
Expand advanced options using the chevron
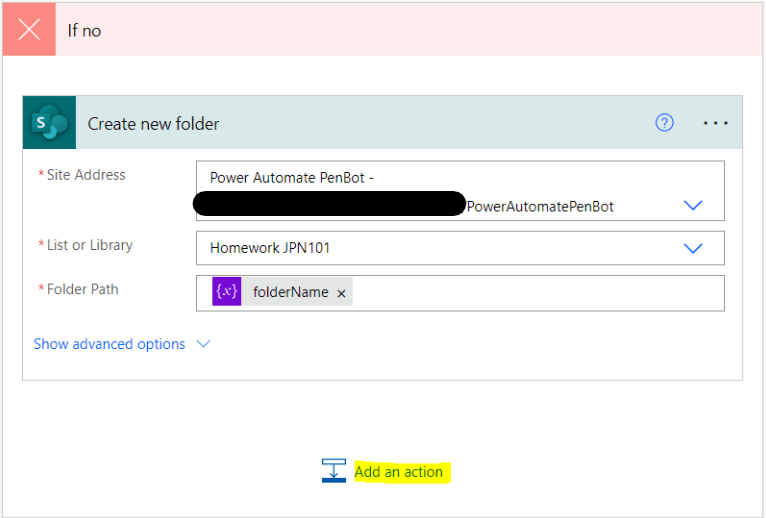click(x=204, y=344)
